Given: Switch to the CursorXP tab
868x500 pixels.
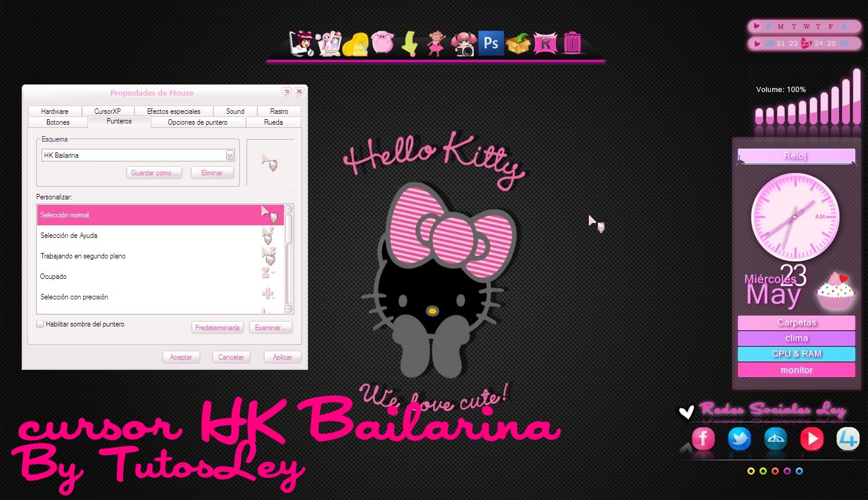Looking at the screenshot, I should coord(107,111).
